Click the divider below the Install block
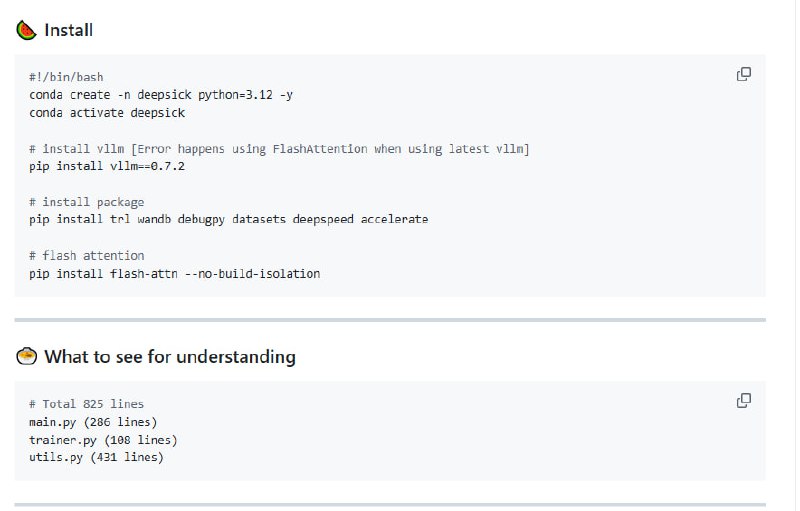This screenshot has width=800, height=511. 390,320
